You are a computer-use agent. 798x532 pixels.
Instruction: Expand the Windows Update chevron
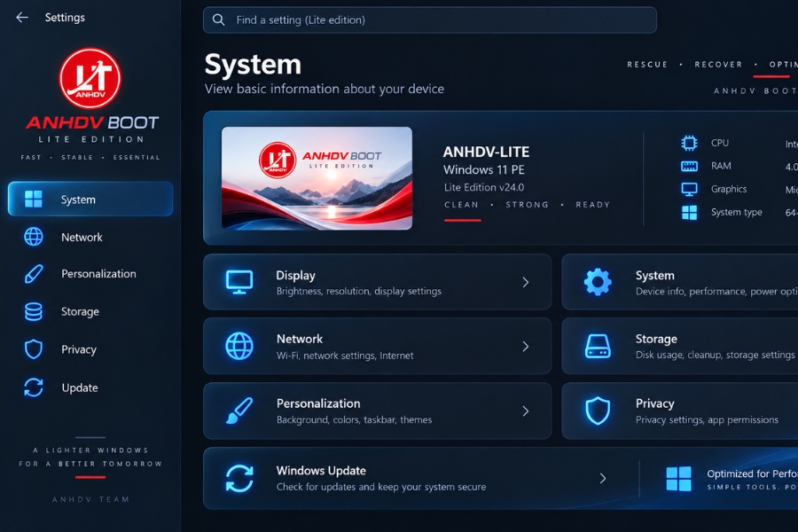click(x=603, y=478)
